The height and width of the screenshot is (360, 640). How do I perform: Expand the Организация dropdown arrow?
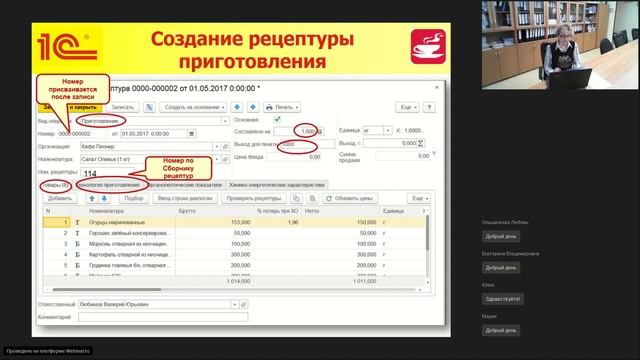click(217, 147)
